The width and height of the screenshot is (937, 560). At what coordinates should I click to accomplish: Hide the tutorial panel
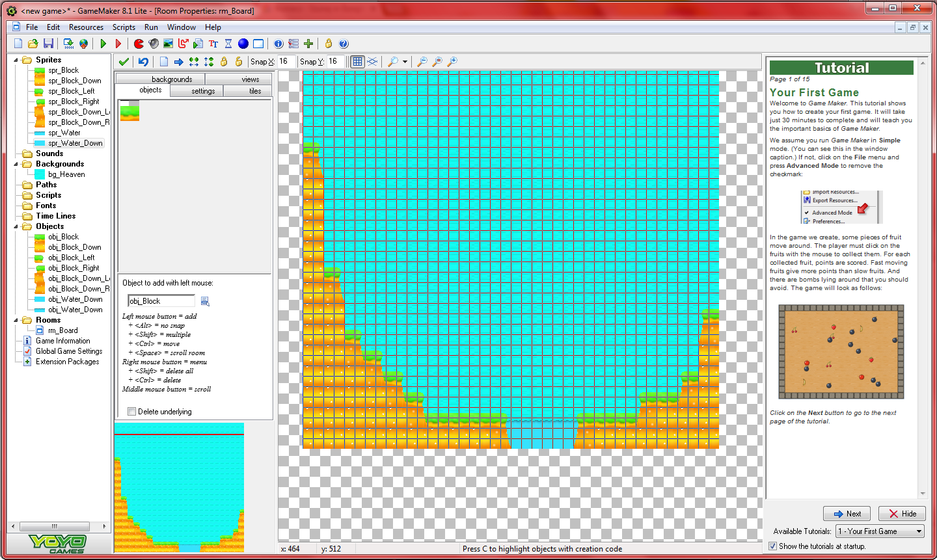coord(902,514)
